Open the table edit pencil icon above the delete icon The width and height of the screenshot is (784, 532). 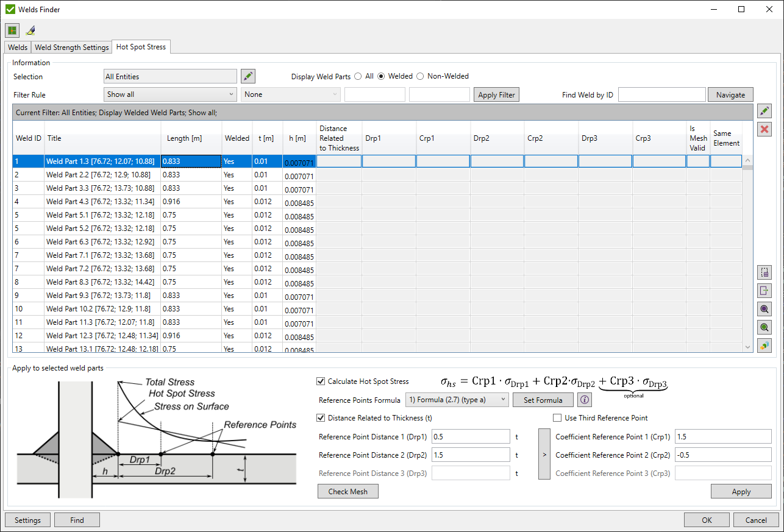click(x=764, y=110)
